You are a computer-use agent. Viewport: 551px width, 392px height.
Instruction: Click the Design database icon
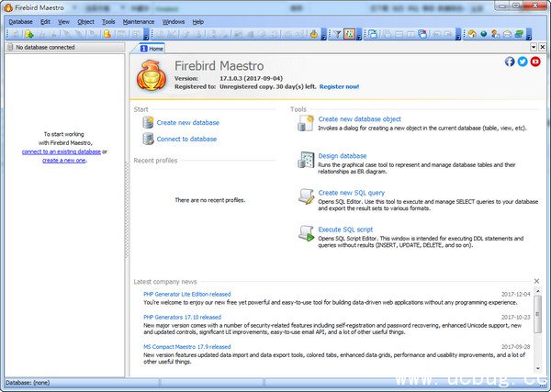point(306,161)
